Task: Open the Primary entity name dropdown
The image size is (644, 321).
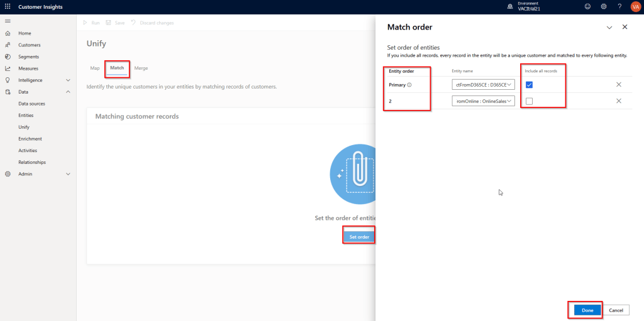Action: pyautogui.click(x=483, y=84)
